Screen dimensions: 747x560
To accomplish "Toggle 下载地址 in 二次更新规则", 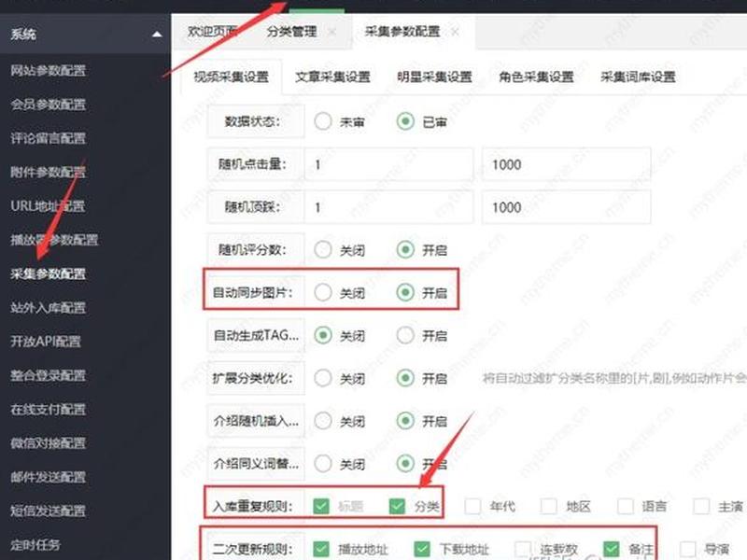I will coord(422,549).
